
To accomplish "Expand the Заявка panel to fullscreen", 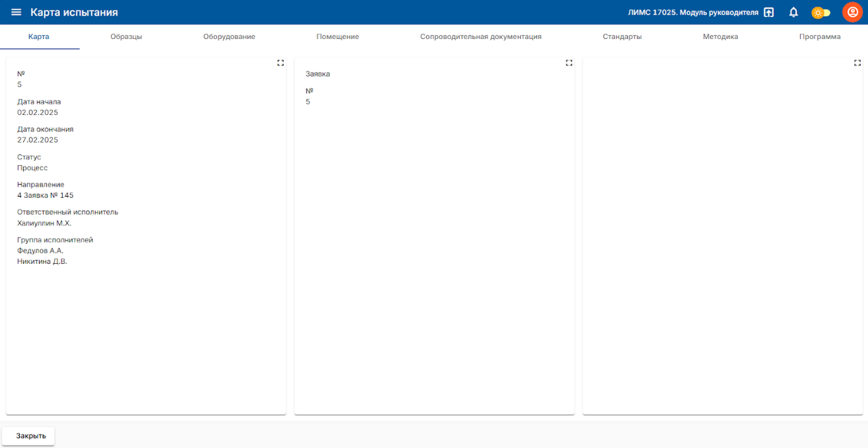I will coord(569,63).
